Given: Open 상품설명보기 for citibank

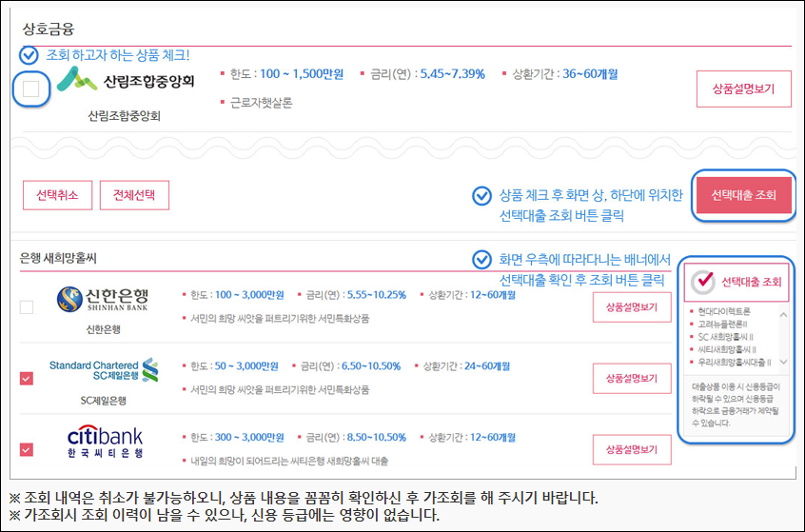Looking at the screenshot, I should (632, 449).
